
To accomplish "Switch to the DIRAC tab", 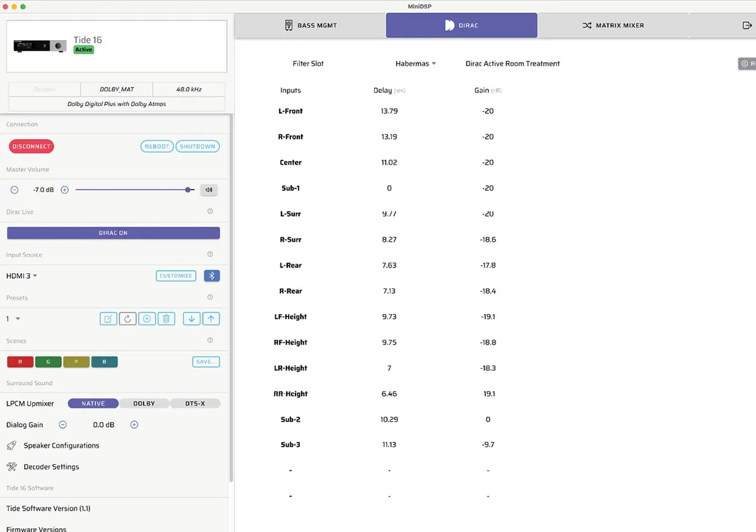I will [462, 25].
